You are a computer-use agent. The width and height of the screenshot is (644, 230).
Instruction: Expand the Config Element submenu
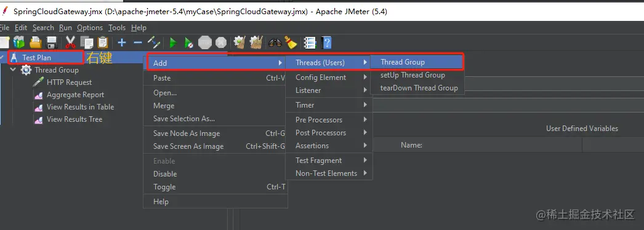click(329, 77)
